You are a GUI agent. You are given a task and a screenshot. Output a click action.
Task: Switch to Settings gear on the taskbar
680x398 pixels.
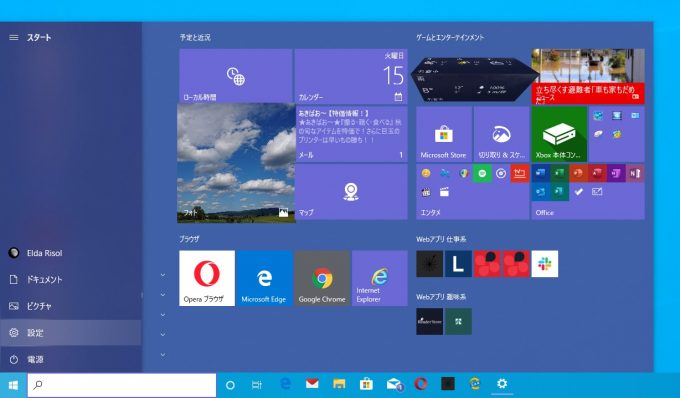coord(502,384)
